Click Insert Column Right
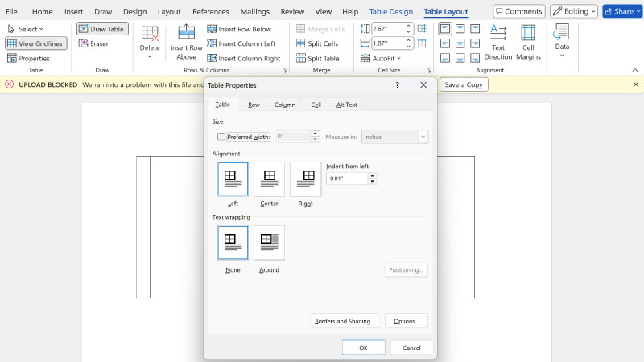 [x=244, y=58]
